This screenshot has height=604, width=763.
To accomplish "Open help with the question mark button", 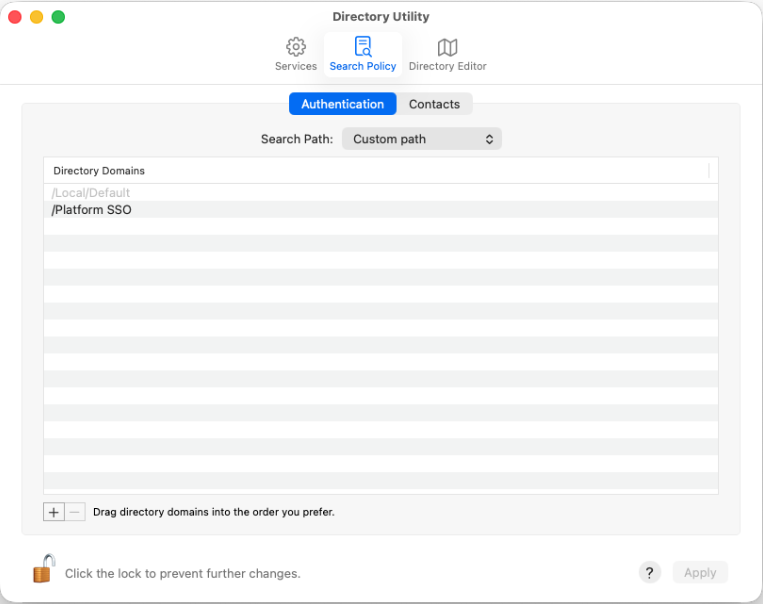I will coord(650,572).
